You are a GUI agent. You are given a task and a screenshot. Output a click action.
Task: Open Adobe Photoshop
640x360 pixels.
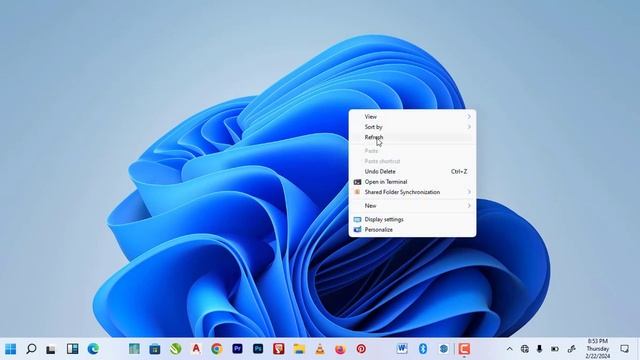tap(258, 349)
